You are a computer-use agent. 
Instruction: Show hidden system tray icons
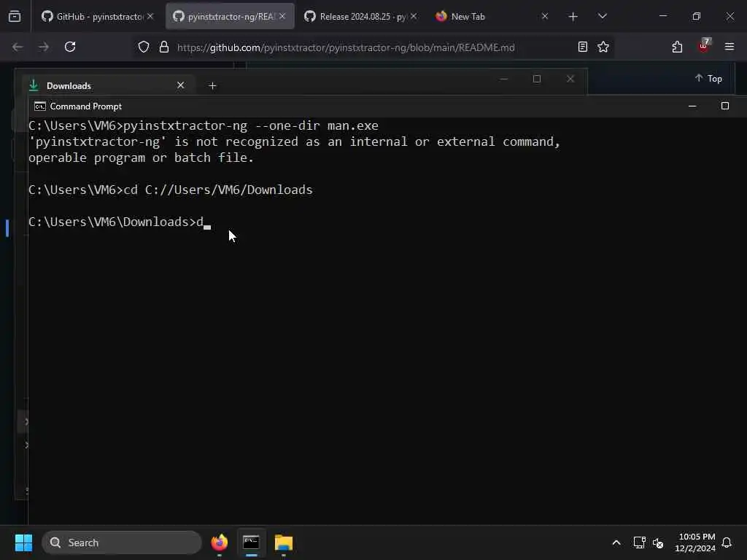tap(616, 542)
